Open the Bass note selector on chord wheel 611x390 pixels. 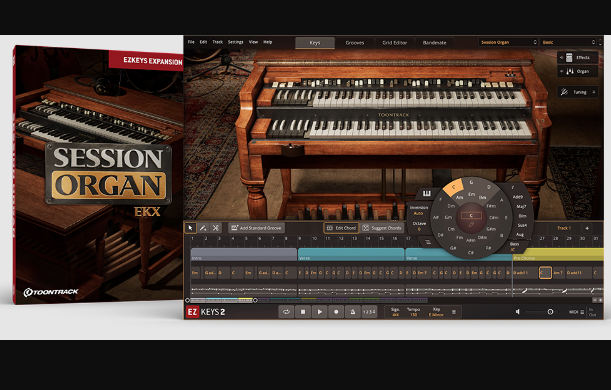(514, 246)
